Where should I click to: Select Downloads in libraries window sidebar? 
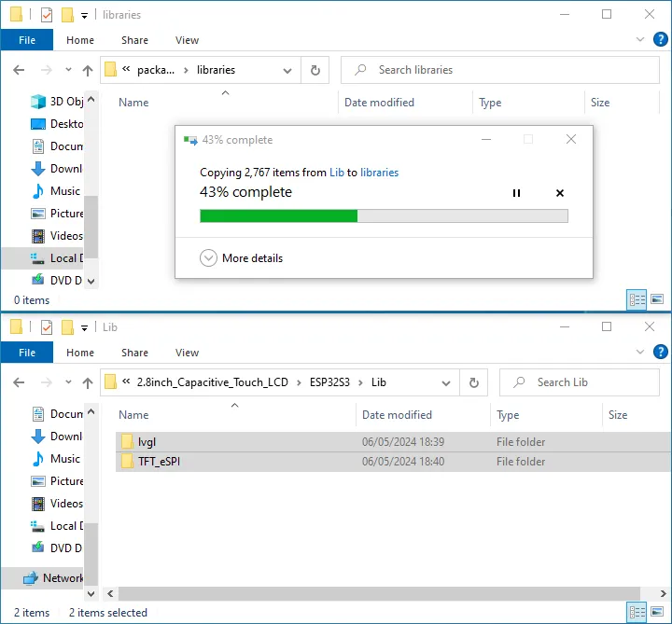pyautogui.click(x=57, y=168)
